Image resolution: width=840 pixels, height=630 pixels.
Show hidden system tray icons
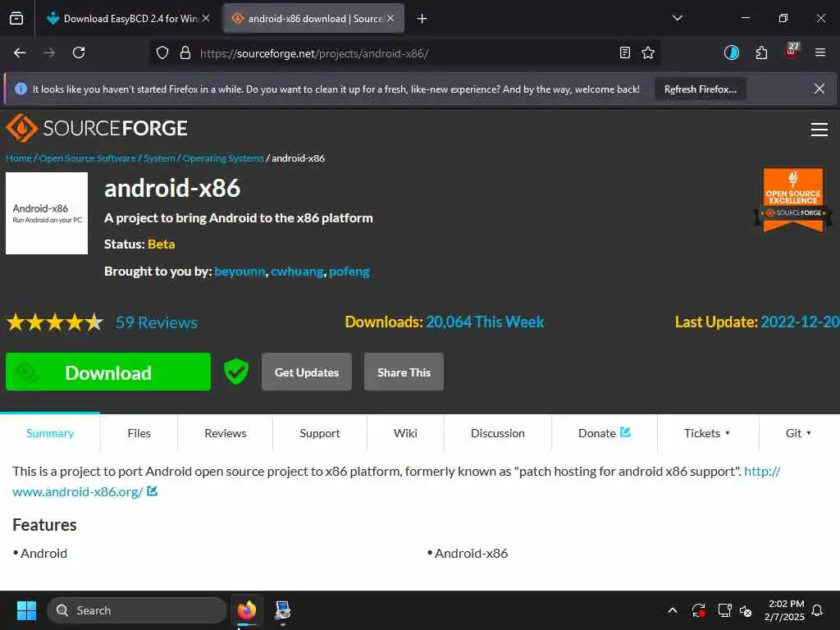[673, 610]
